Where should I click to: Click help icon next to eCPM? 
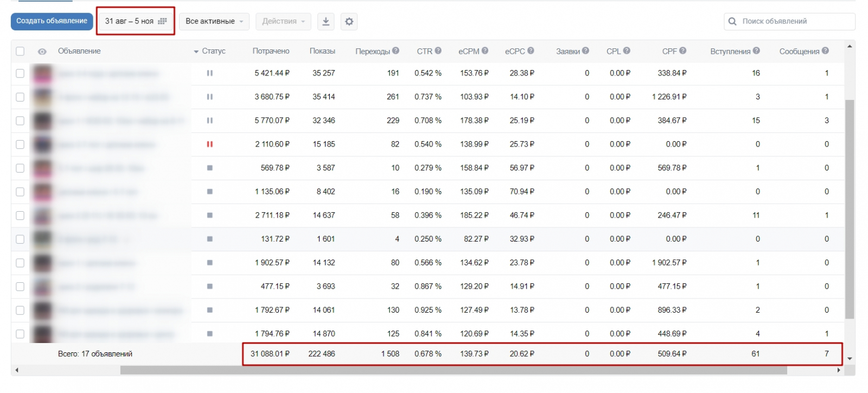coord(485,51)
